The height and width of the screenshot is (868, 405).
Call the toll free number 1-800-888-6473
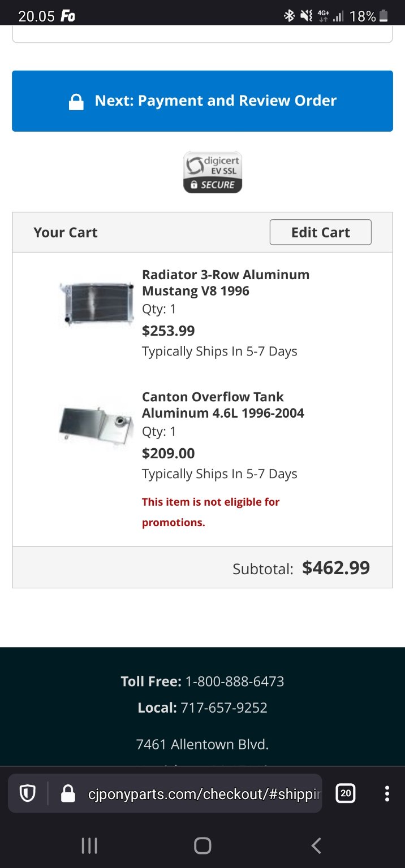coord(234,682)
